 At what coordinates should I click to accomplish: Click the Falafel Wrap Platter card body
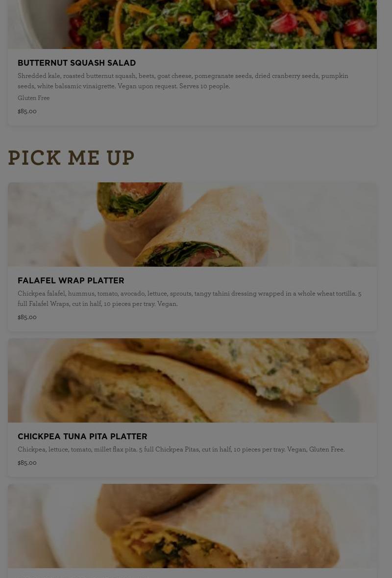(x=192, y=299)
